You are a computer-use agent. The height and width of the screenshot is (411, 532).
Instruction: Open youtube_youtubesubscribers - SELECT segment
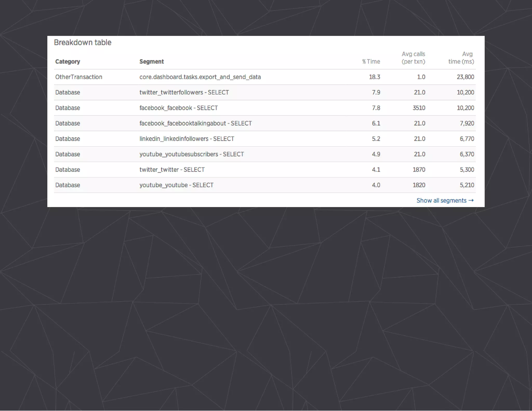tap(191, 154)
